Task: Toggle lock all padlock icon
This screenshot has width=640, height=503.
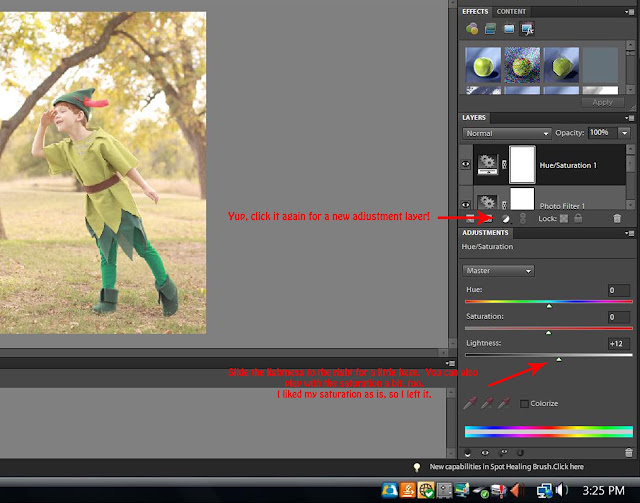Action: (578, 218)
